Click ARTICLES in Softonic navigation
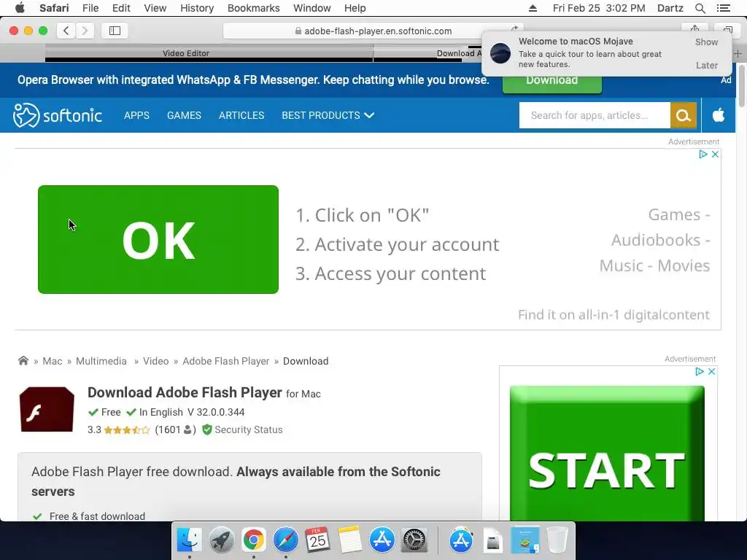 pos(241,115)
